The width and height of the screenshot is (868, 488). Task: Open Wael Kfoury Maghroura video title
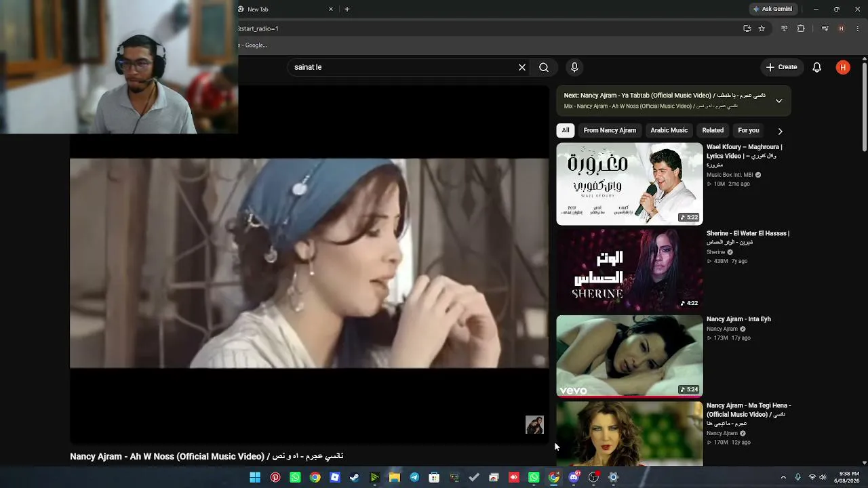pyautogui.click(x=745, y=156)
